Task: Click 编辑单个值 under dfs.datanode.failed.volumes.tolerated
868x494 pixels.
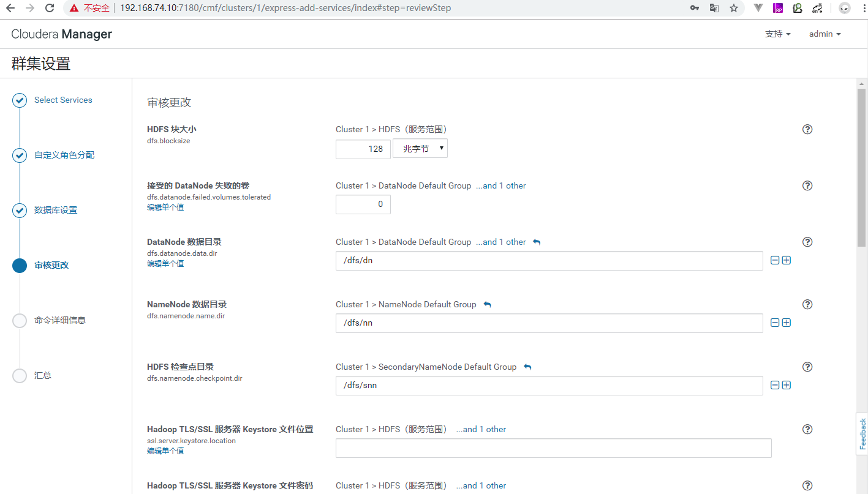Action: click(x=165, y=208)
